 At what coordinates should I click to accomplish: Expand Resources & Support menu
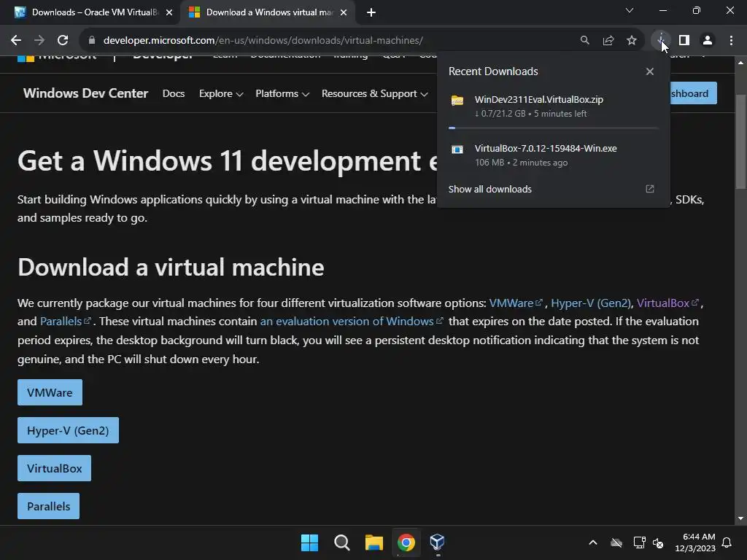[374, 93]
